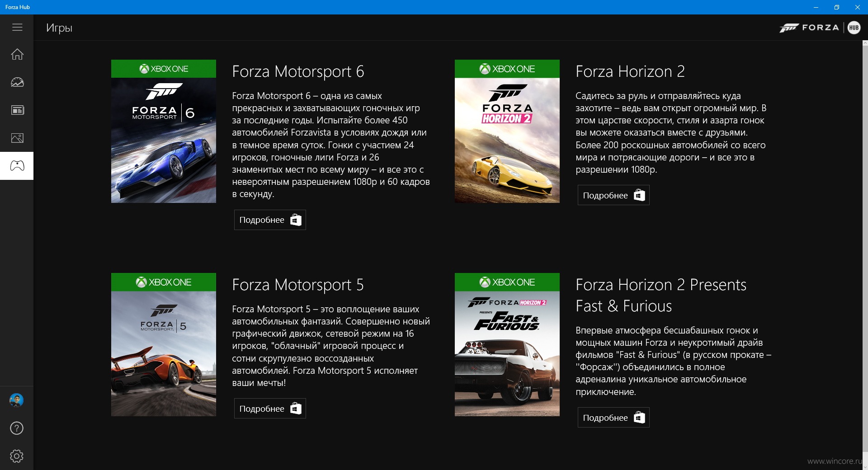Click the Forza Motorsport 5 description text
Image resolution: width=868 pixels, height=470 pixels.
pos(331,346)
